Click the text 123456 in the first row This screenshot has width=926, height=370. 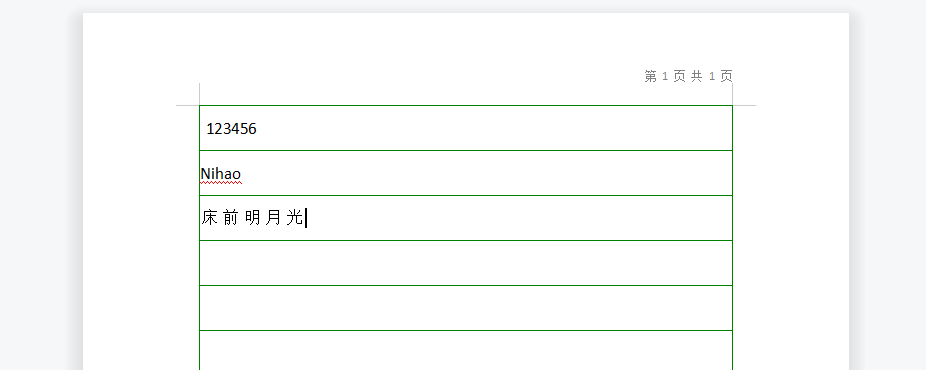click(x=232, y=129)
